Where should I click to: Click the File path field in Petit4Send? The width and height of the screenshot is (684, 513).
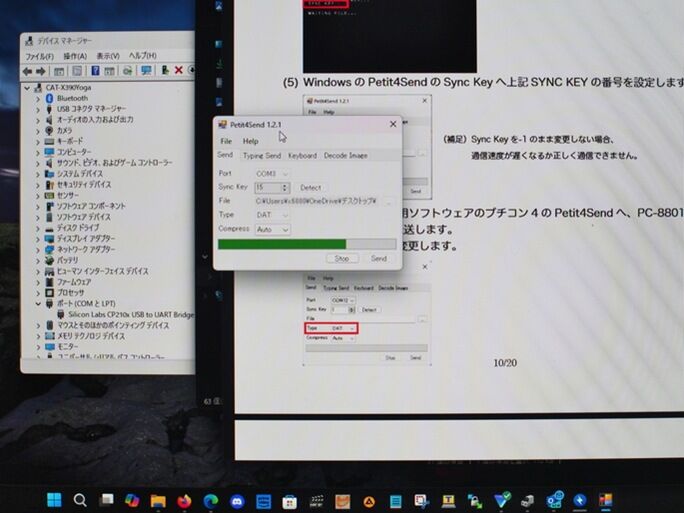tap(317, 201)
